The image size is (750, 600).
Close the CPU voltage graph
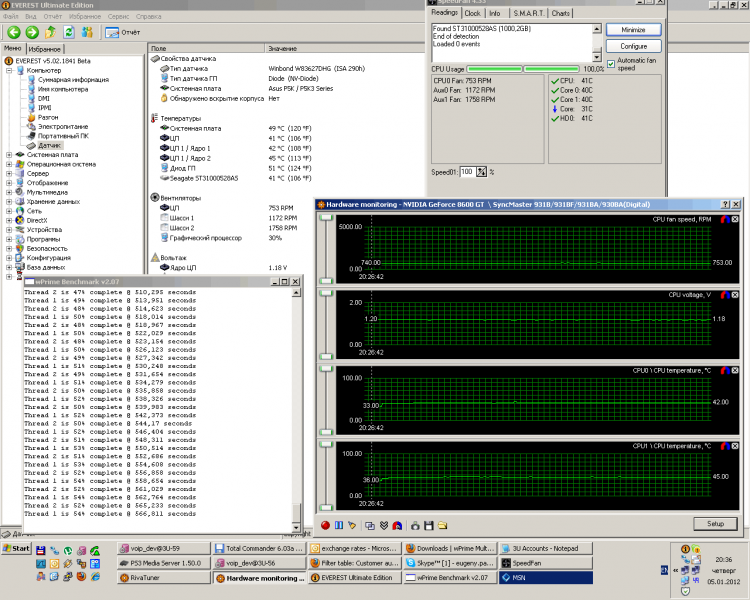tap(735, 295)
